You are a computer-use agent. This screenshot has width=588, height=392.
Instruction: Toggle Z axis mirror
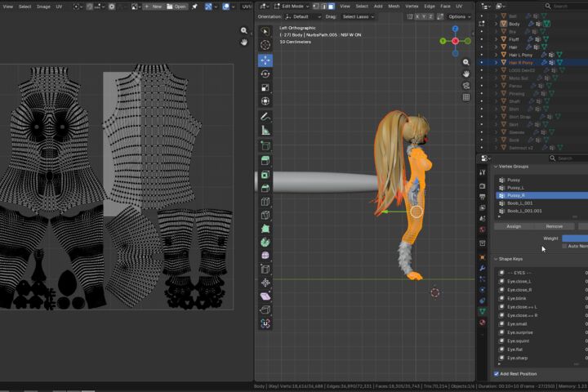click(x=430, y=16)
